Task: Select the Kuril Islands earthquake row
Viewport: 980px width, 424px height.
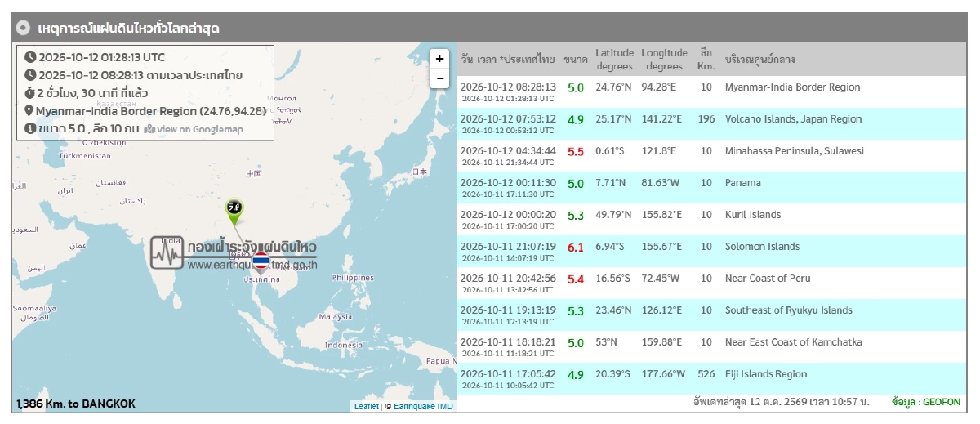Action: (x=710, y=219)
